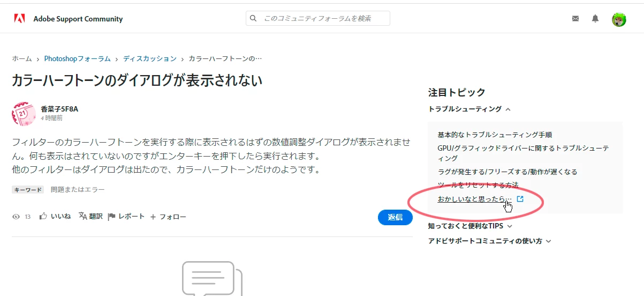
Task: Collapse the トラブルシューティング section
Action: 469,109
